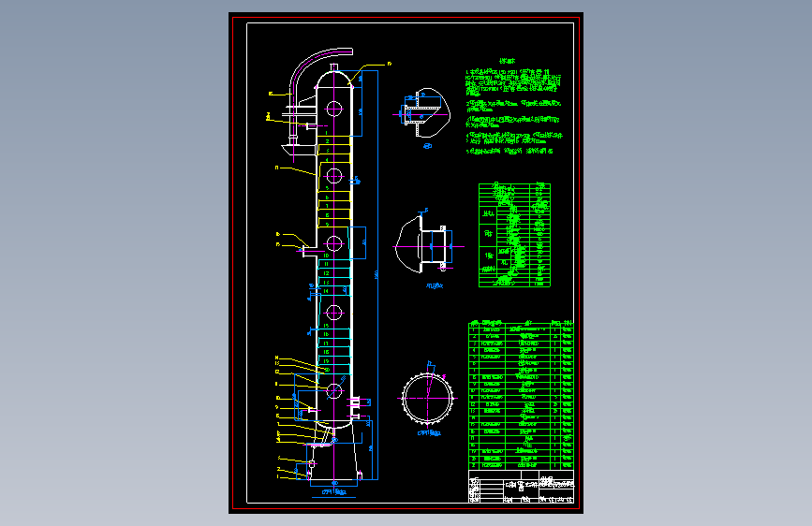Image resolution: width=812 pixels, height=526 pixels.
Task: Click tray number 10 label in the column
Action: tap(326, 256)
